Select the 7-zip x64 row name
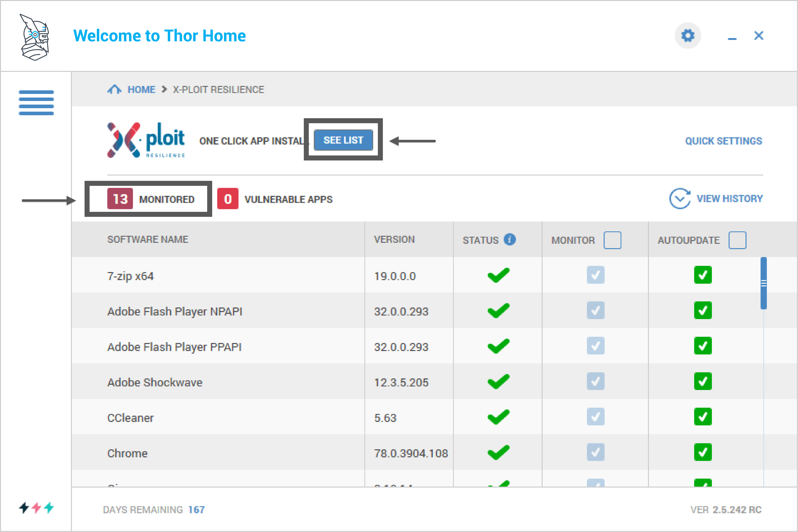Image resolution: width=798 pixels, height=532 pixels. 130,276
